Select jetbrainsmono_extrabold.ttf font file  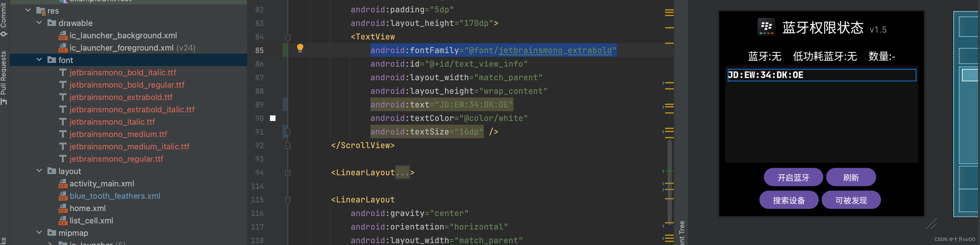click(121, 97)
